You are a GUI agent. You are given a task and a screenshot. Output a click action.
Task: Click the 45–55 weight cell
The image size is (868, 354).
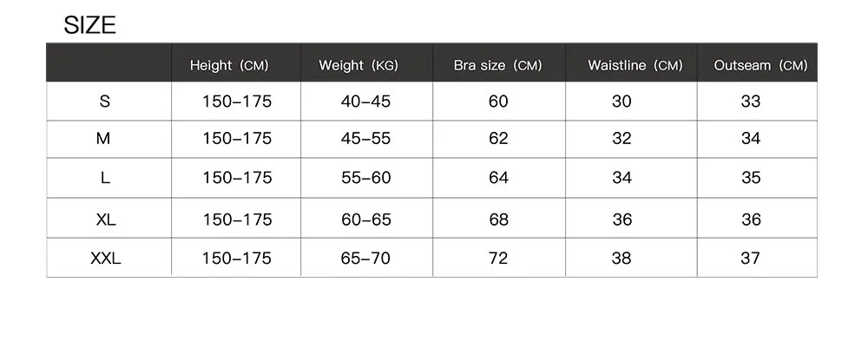point(365,139)
